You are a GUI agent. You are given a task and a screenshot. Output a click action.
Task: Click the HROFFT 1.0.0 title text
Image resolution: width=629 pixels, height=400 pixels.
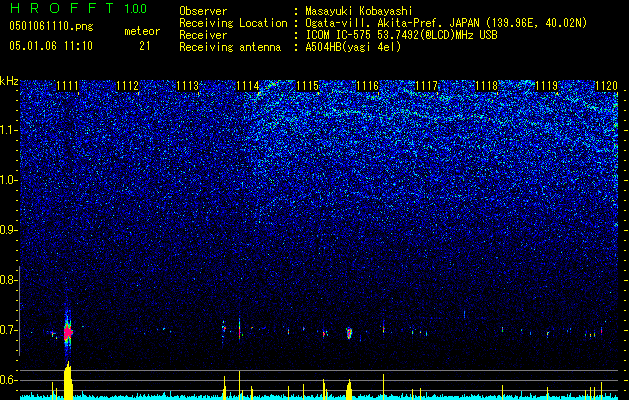click(x=78, y=8)
